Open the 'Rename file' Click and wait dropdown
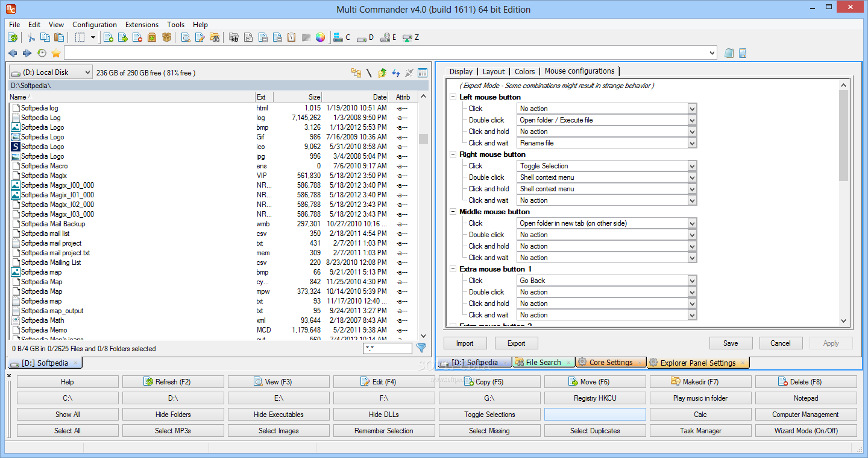Image resolution: width=868 pixels, height=458 pixels. (x=692, y=143)
